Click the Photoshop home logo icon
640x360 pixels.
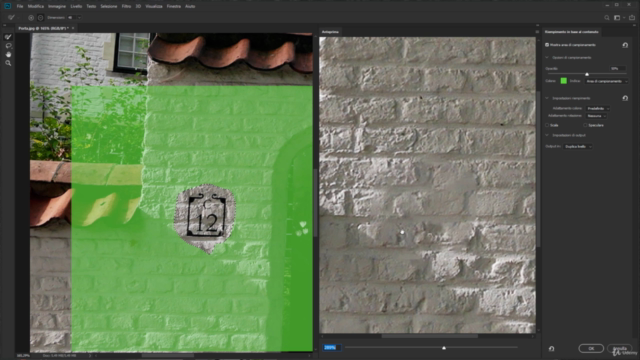pyautogui.click(x=7, y=6)
